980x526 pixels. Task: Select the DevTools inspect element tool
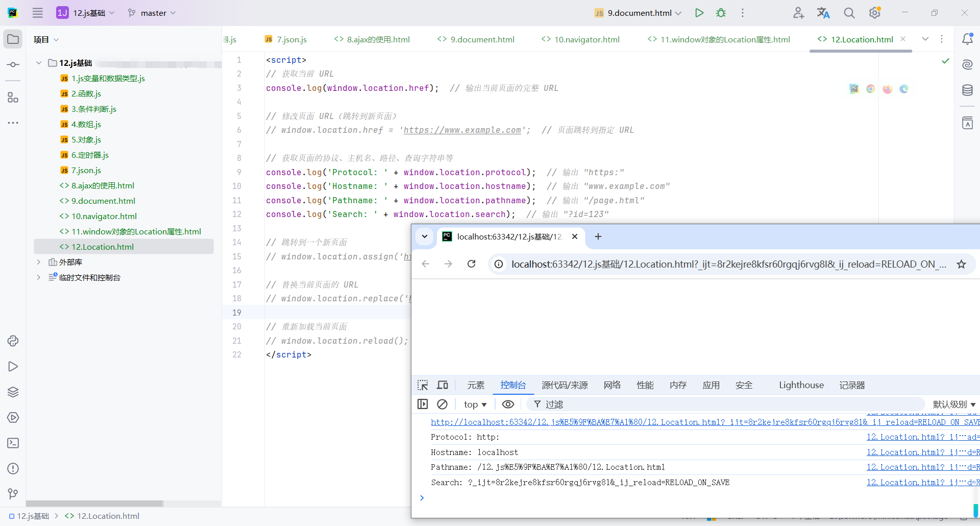(x=423, y=385)
